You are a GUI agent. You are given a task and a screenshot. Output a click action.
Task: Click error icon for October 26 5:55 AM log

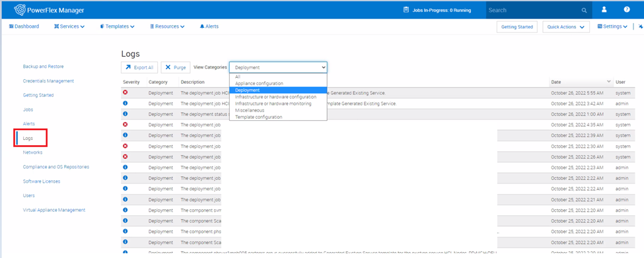(x=125, y=92)
